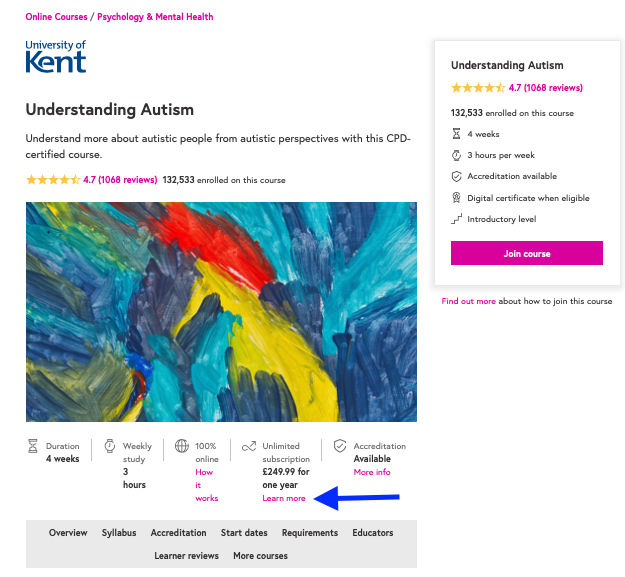Click the Unlimited subscription infinity icon
Viewport: 625px width, 577px height.
pyautogui.click(x=249, y=446)
